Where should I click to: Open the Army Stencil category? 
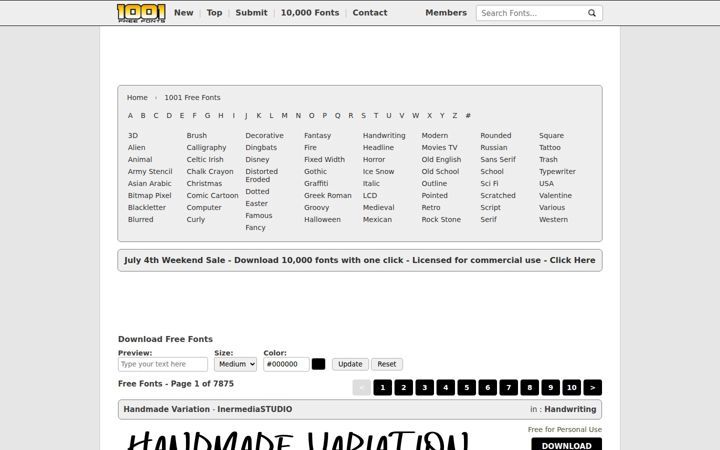coord(150,171)
